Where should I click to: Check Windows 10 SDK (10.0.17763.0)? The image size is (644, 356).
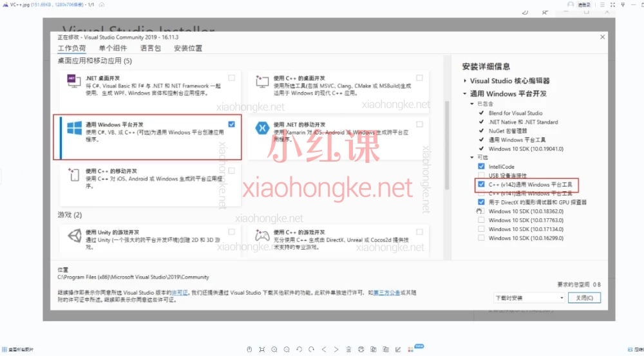click(x=481, y=220)
